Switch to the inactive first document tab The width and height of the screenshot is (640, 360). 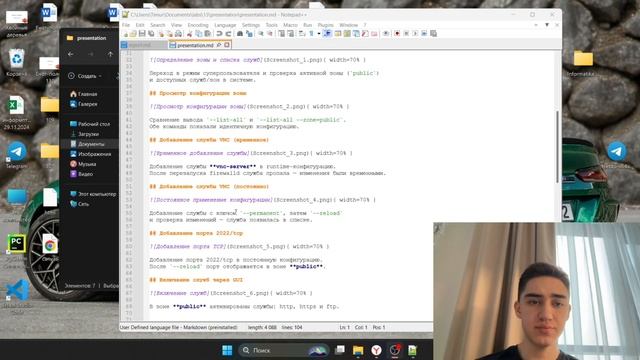coord(144,45)
